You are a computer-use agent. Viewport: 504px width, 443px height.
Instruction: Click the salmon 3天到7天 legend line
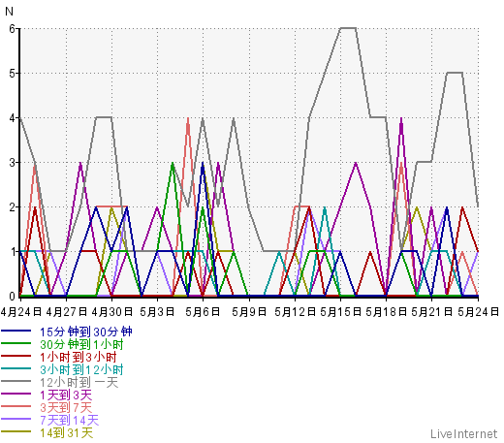[16, 406]
